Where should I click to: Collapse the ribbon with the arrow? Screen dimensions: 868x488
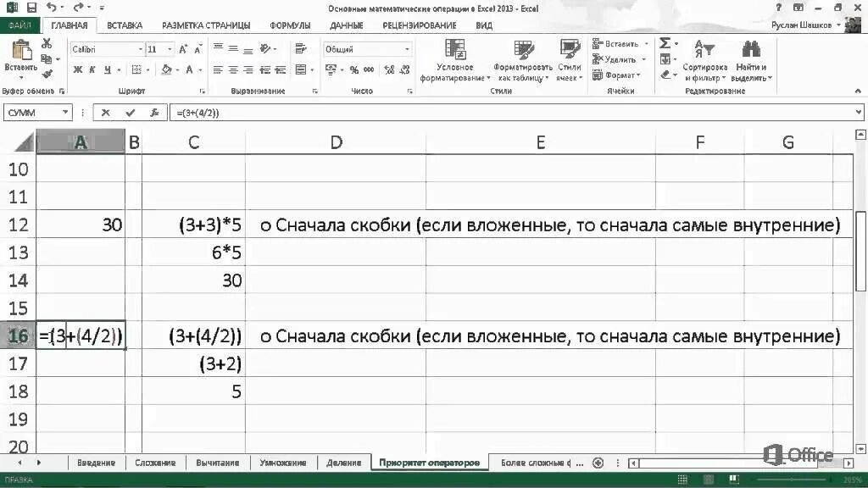[858, 91]
